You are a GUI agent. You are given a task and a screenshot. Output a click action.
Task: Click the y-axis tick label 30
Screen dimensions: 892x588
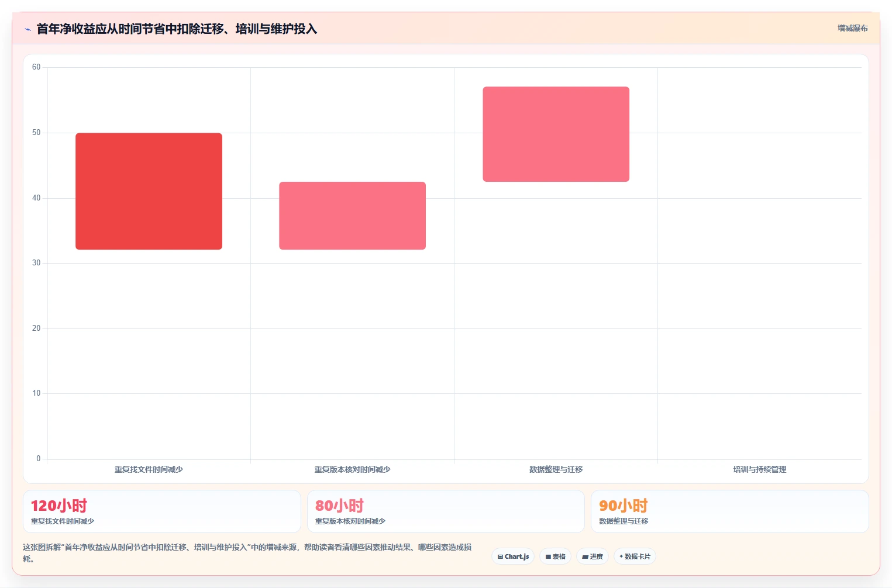pos(36,263)
